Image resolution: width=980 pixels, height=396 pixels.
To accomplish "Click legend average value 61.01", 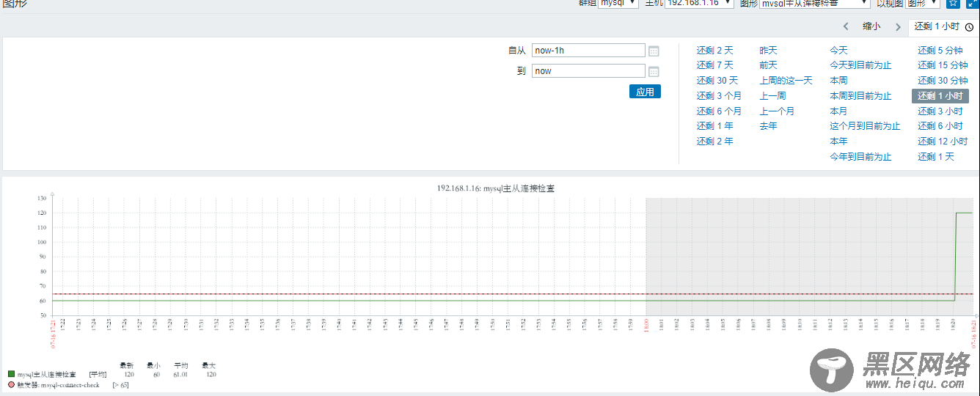I will tap(180, 374).
